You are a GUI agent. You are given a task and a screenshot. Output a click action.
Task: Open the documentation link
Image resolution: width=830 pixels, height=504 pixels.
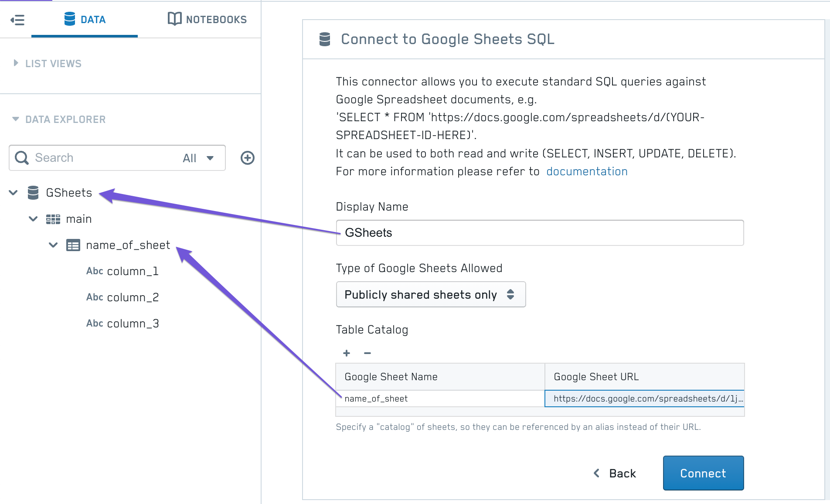[x=587, y=171]
